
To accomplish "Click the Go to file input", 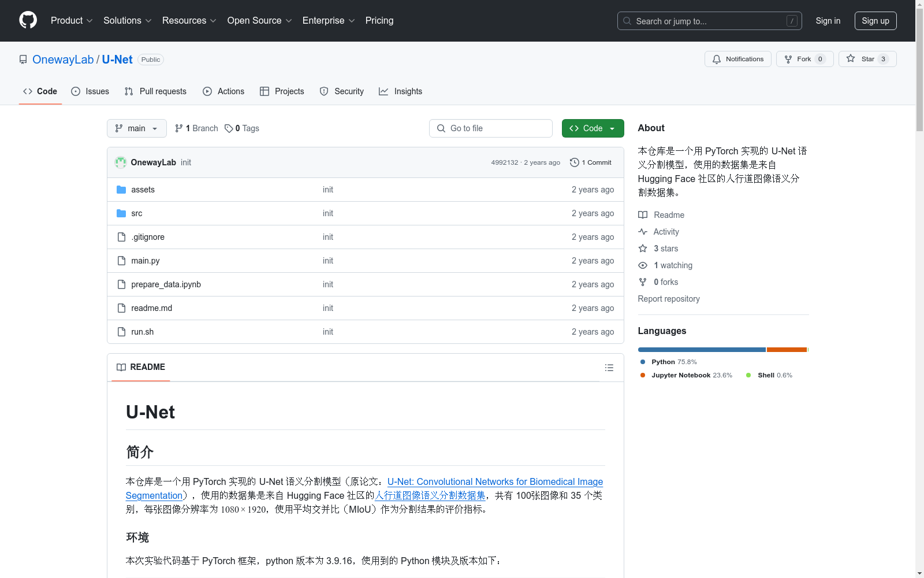I will [x=491, y=128].
